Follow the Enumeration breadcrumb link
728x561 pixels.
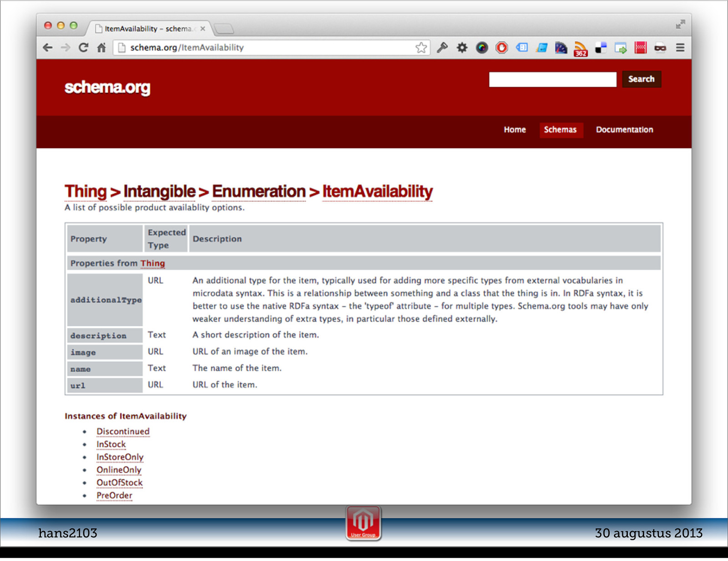(x=259, y=192)
